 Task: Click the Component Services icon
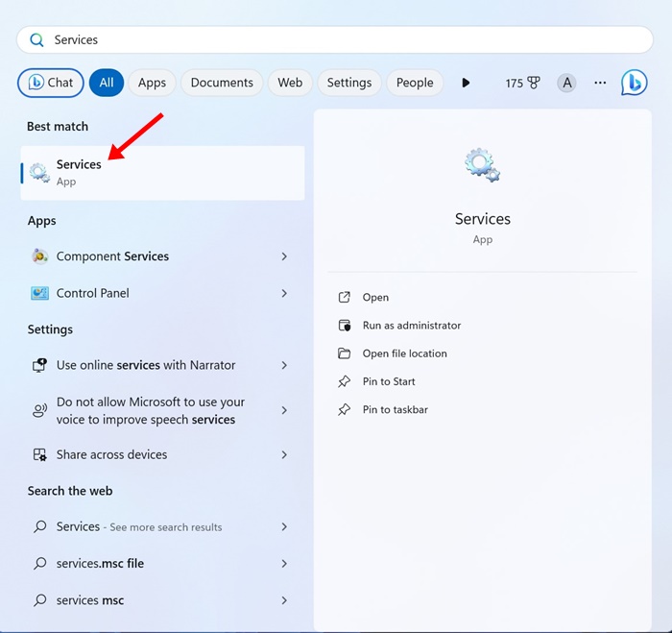(x=40, y=256)
